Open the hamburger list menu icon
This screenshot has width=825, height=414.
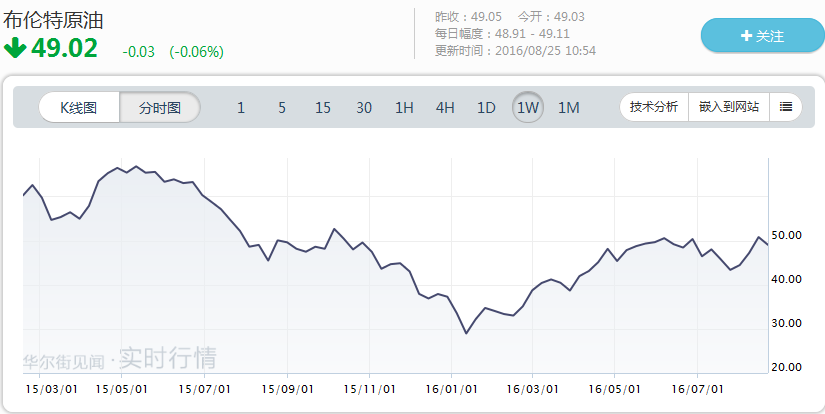pos(786,107)
